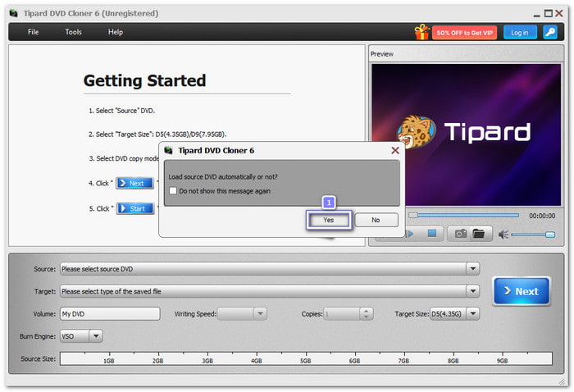The height and width of the screenshot is (392, 574).
Task: Expand the Target file type dropdown
Action: [472, 291]
